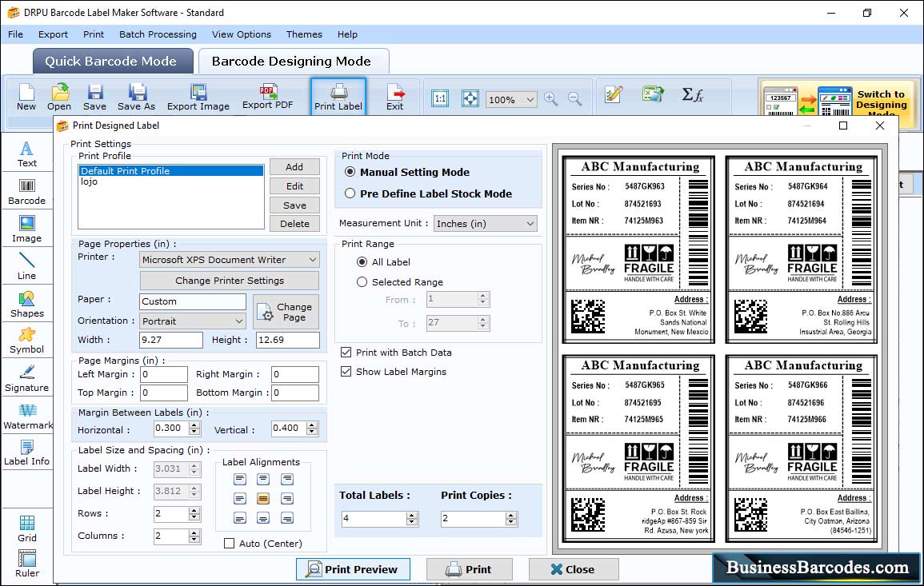Open the Printer dropdown
The image size is (924, 586).
click(230, 260)
